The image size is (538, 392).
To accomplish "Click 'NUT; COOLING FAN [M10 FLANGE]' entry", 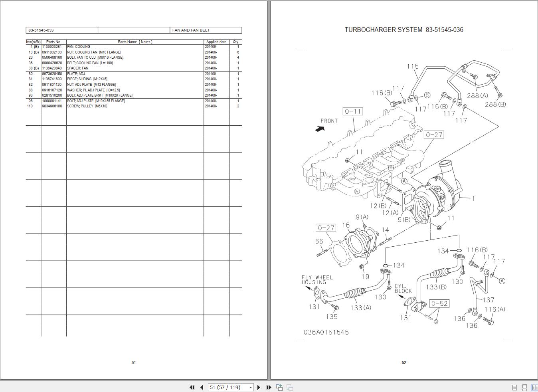I will (94, 52).
